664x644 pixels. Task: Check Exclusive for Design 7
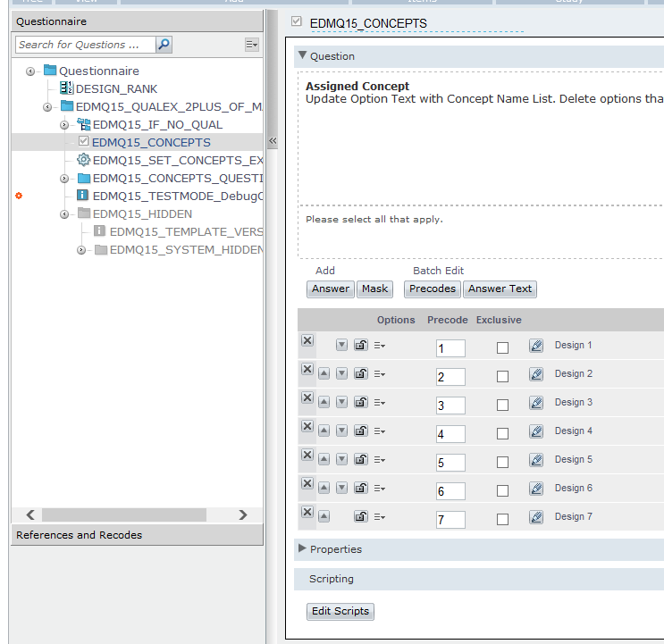[502, 519]
